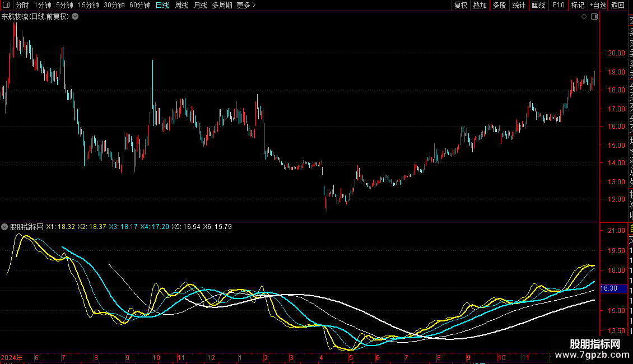This screenshot has width=633, height=364.
Task: Switch to 月线 monthly chart
Action: 200,5
